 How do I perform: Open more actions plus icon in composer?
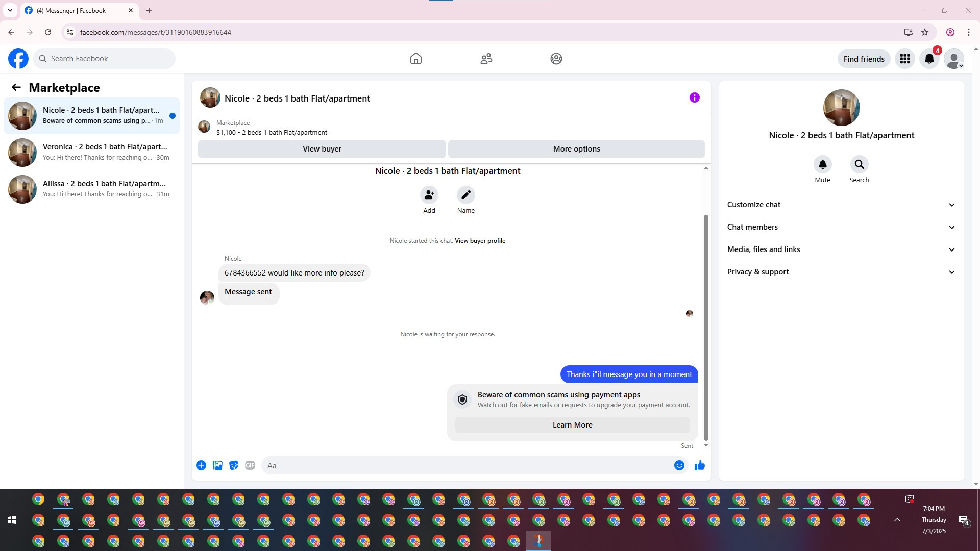tap(201, 465)
